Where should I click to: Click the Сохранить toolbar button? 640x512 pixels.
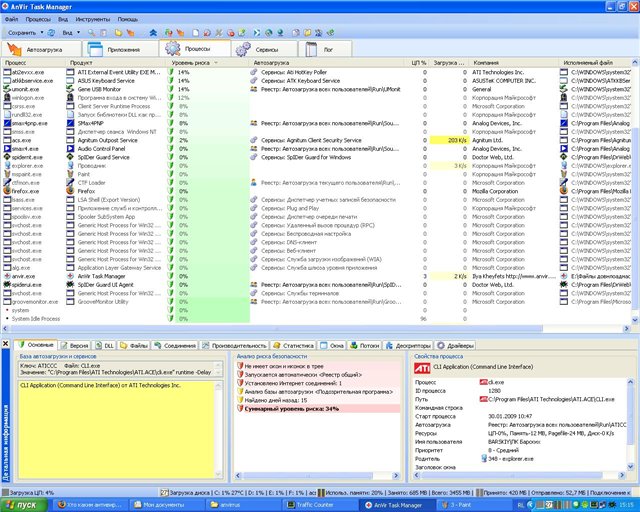22,33
